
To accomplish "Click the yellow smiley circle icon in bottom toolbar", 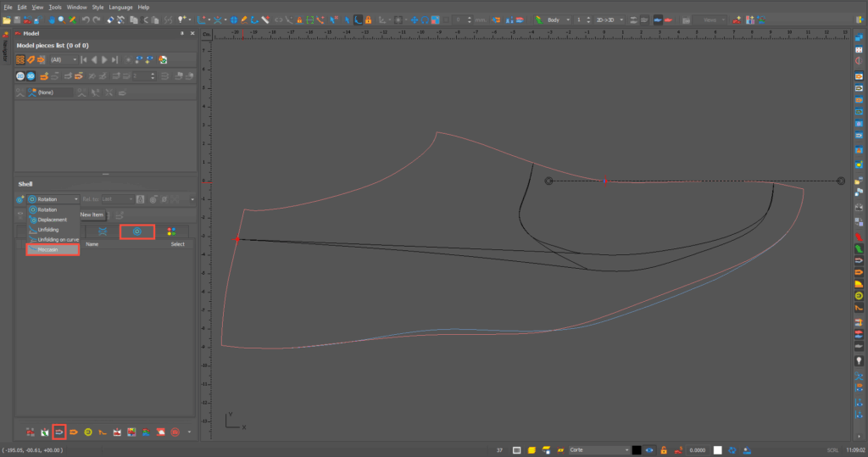I will coord(88,432).
